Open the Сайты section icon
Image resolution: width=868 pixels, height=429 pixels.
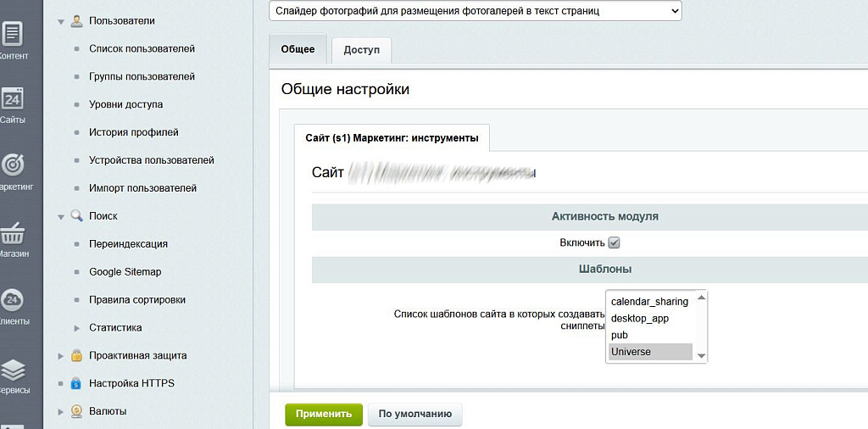tap(13, 100)
